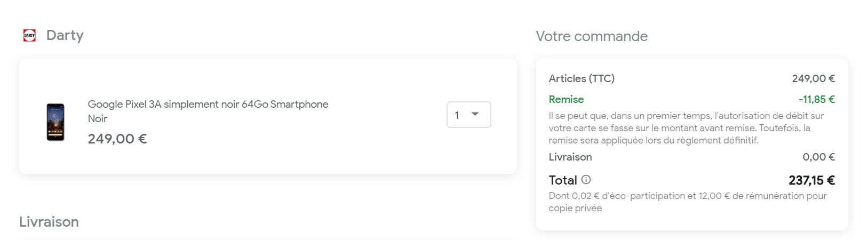868x240 pixels.
Task: Click the Noir color variant text
Action: point(98,118)
